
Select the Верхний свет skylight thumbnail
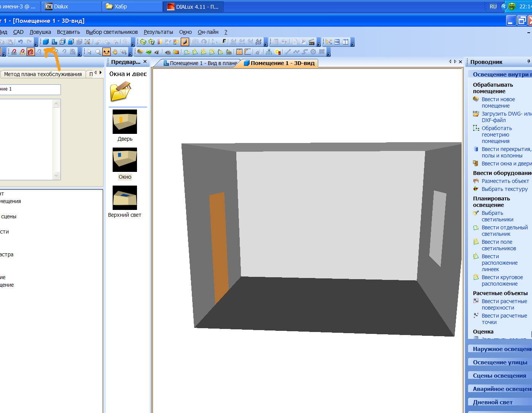point(125,198)
